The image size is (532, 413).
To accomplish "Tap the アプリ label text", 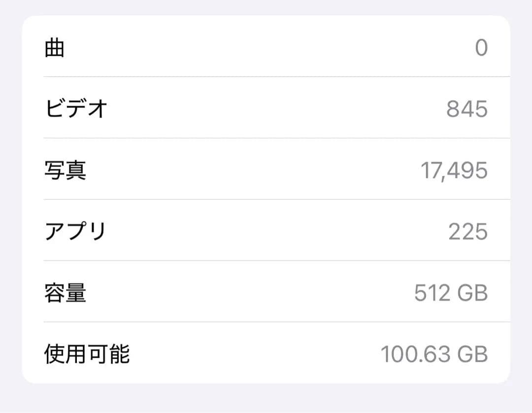I will point(74,231).
